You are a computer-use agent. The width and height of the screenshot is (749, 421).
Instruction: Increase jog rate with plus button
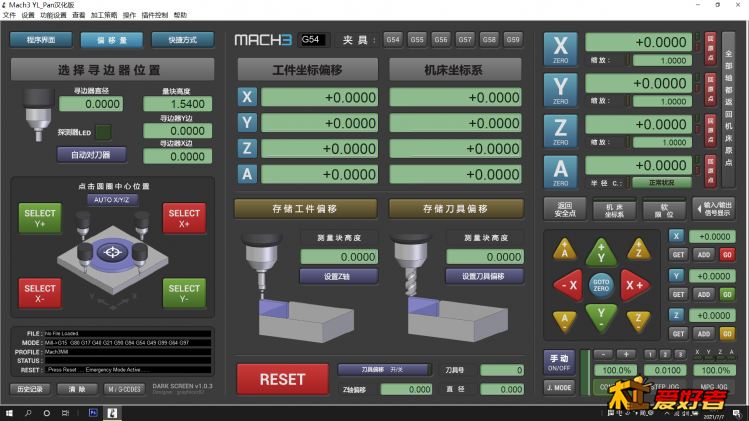(x=626, y=354)
